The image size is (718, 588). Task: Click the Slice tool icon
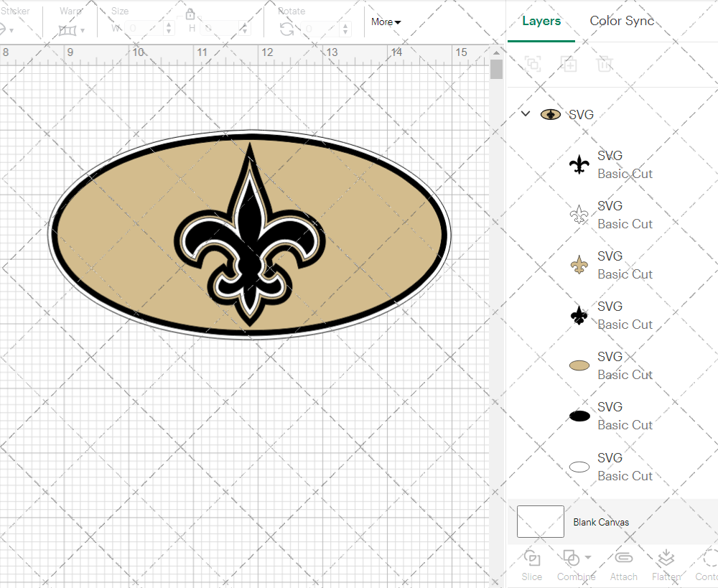pos(531,559)
